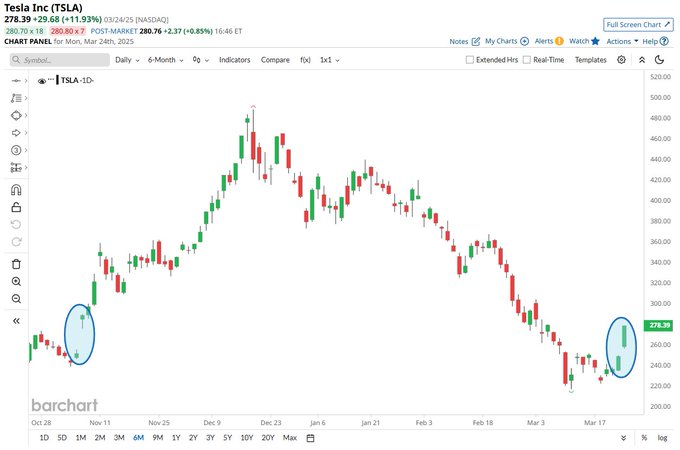Select the 9M time range
680x450 pixels.
point(157,438)
